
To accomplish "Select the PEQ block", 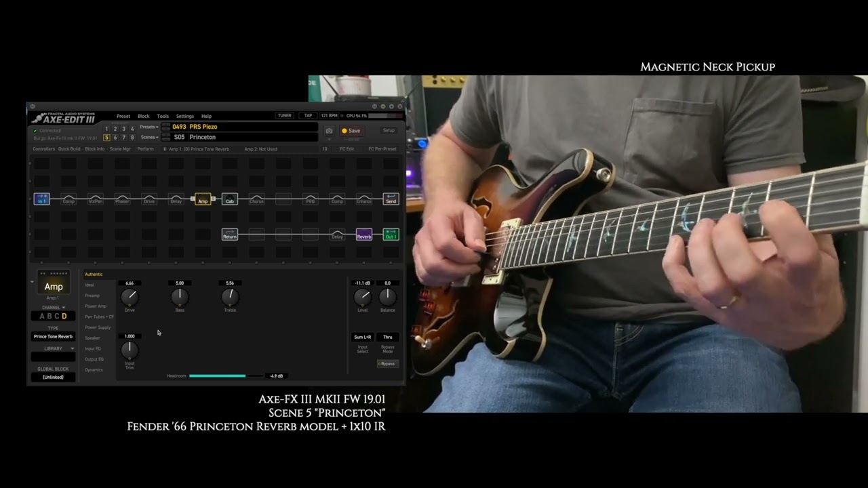I will click(x=311, y=199).
